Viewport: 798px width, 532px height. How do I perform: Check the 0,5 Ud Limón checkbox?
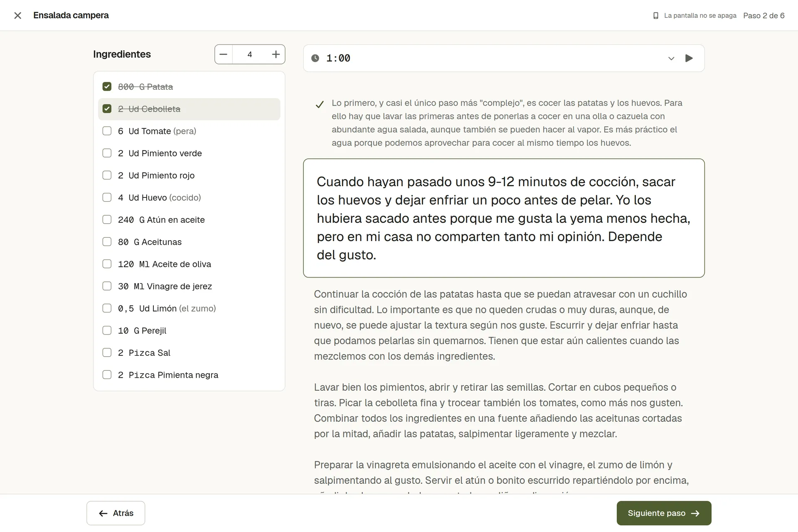[x=107, y=308]
